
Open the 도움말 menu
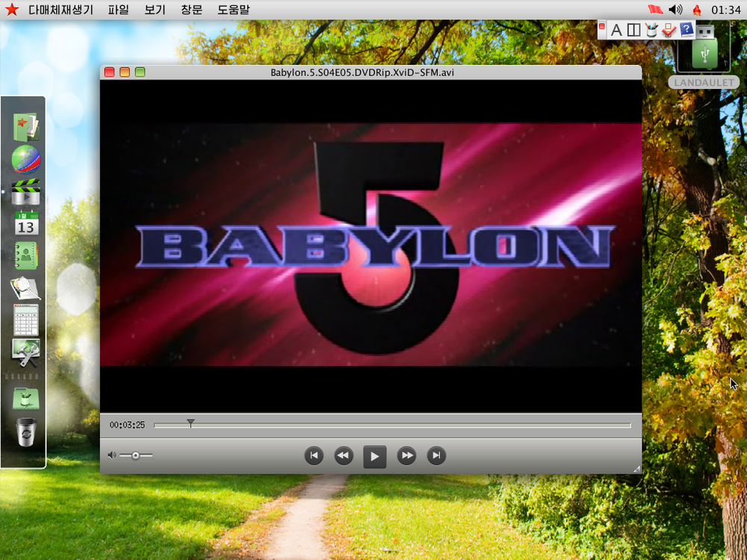pyautogui.click(x=233, y=10)
